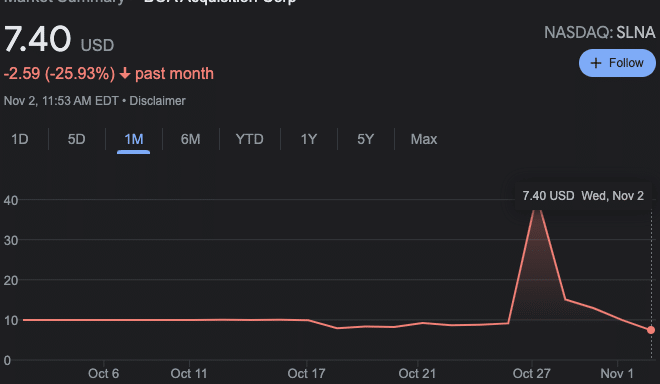Viewport: 660px width, 384px height.
Task: Click the red down arrow icon
Action: click(x=125, y=74)
